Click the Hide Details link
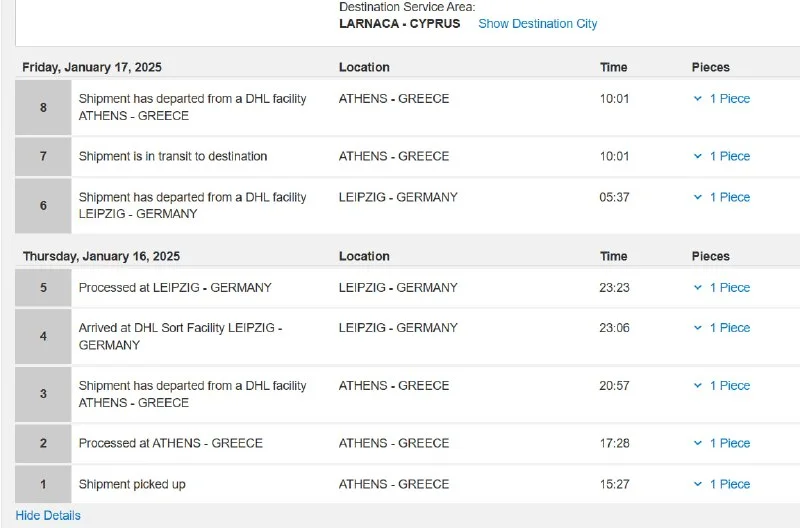800x528 pixels. click(x=48, y=516)
